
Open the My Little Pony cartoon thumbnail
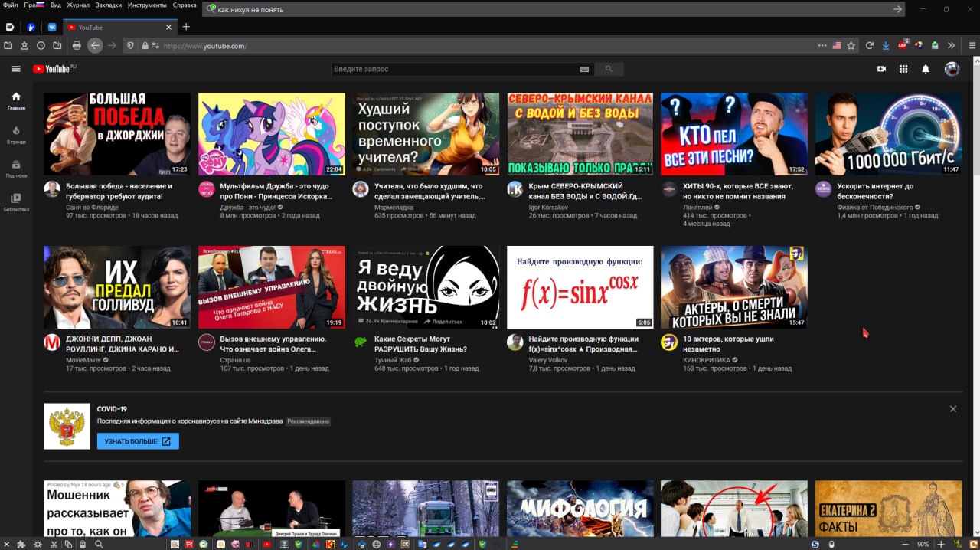[x=272, y=134]
